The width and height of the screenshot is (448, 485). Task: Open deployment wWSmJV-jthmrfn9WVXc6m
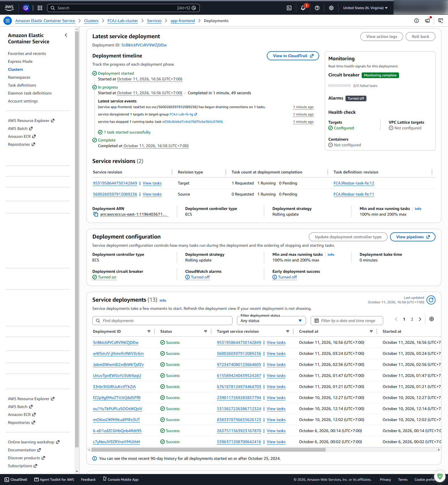click(118, 353)
